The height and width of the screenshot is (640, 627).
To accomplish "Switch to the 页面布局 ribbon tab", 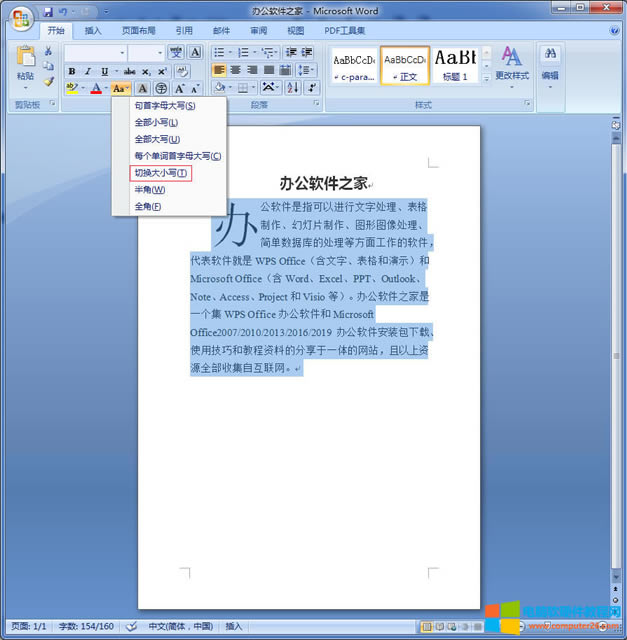I will [x=132, y=31].
